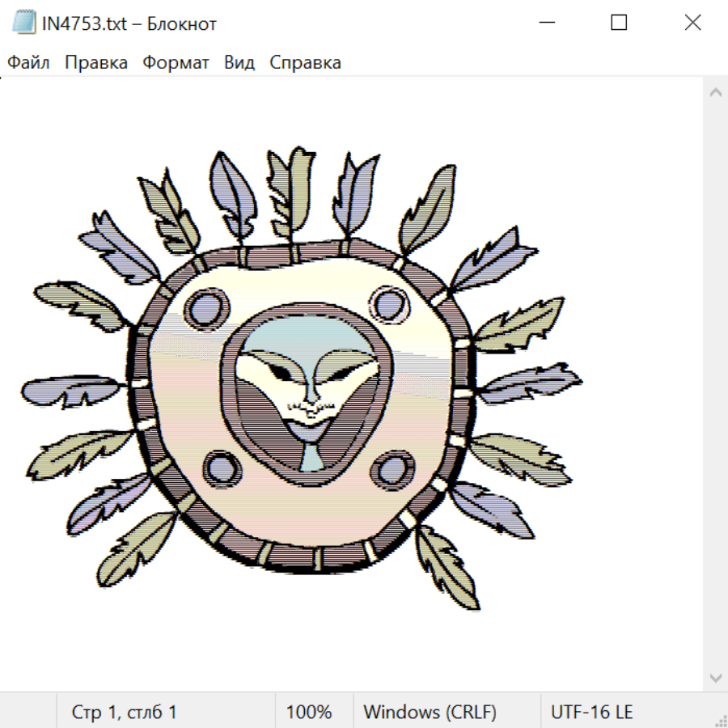Maximize the Notepad window
Viewport: 728px width, 728px height.
point(619,23)
